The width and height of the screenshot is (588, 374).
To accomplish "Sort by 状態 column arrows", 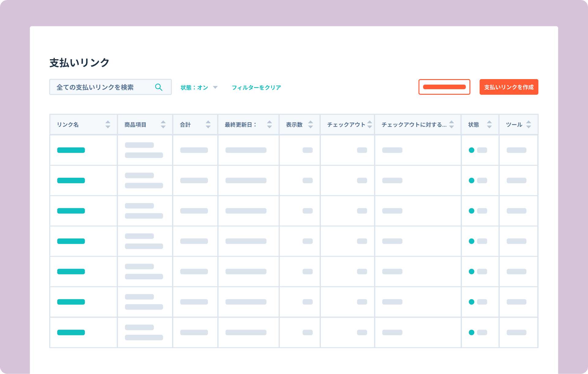I will pyautogui.click(x=489, y=124).
